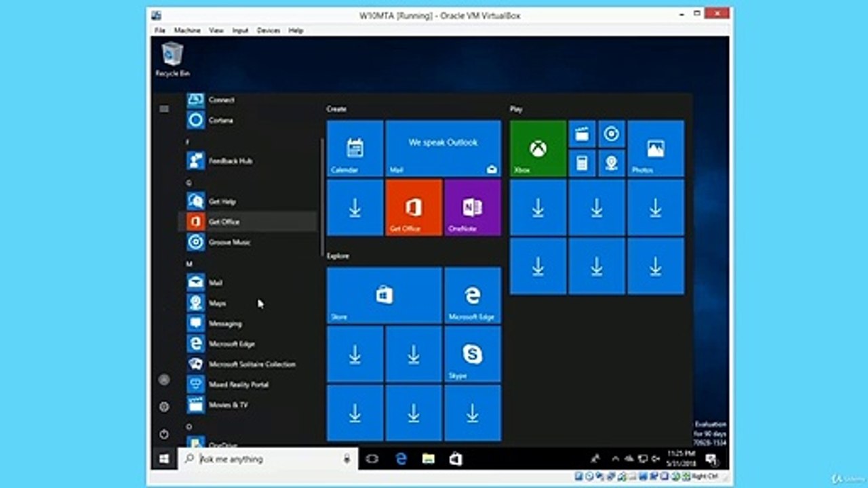Open the Calendar tile
The width and height of the screenshot is (868, 488).
coord(355,148)
